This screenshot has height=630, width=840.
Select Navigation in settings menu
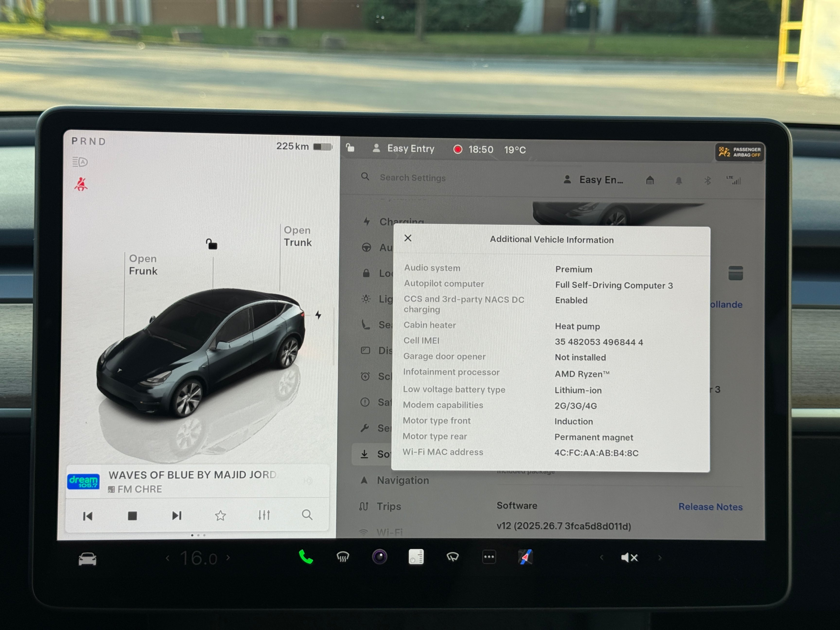coord(402,480)
